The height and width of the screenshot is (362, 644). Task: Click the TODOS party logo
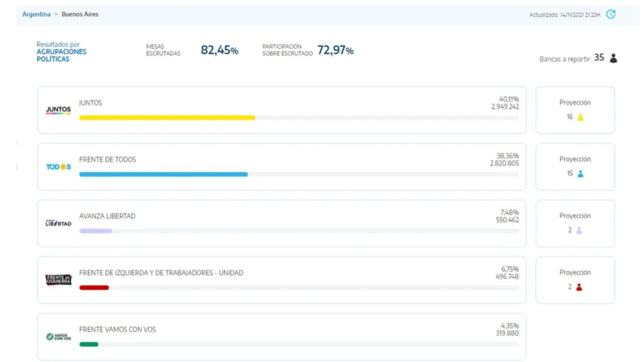tap(59, 167)
